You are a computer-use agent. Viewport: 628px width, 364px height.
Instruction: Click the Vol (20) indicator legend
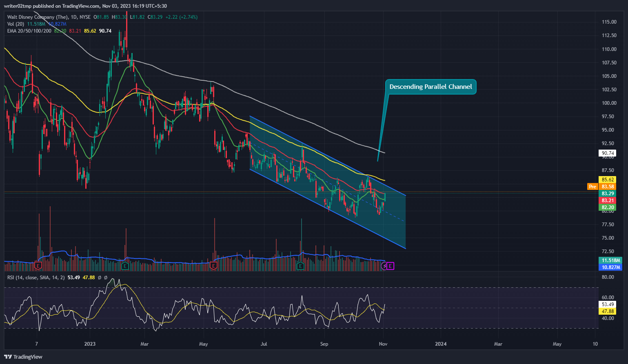click(16, 24)
